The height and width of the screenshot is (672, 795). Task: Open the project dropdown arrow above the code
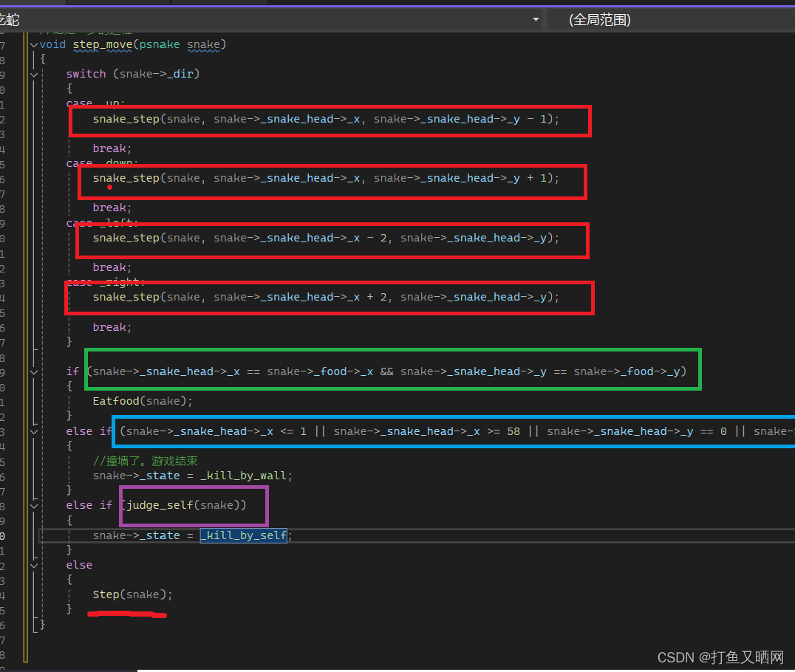[536, 20]
